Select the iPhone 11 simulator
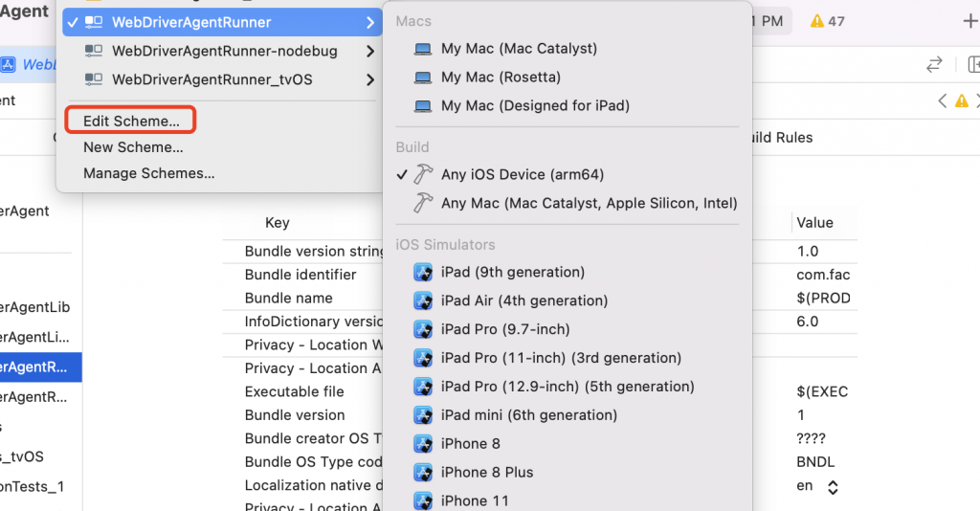The width and height of the screenshot is (980, 511). (475, 500)
